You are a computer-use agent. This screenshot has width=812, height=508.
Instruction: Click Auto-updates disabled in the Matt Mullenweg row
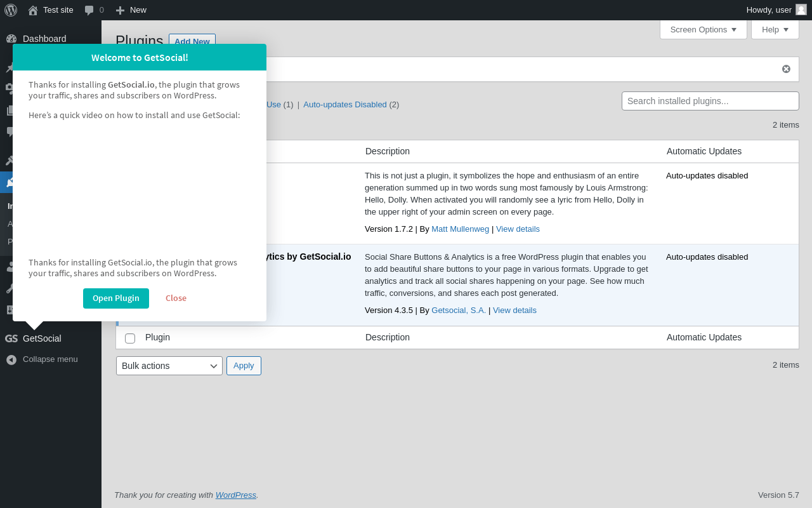707,176
